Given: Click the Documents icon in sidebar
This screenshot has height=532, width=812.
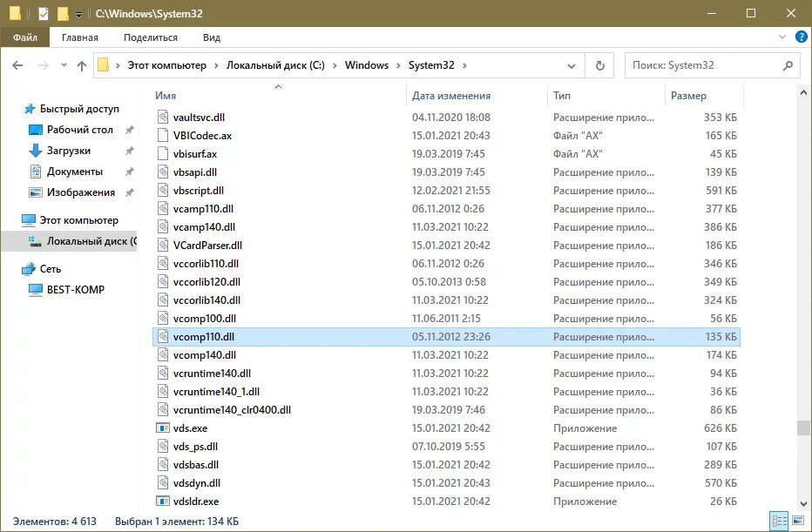Looking at the screenshot, I should tap(35, 172).
